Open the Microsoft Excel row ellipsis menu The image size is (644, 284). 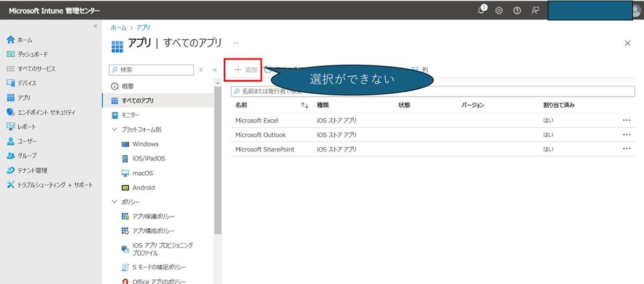pyautogui.click(x=626, y=120)
